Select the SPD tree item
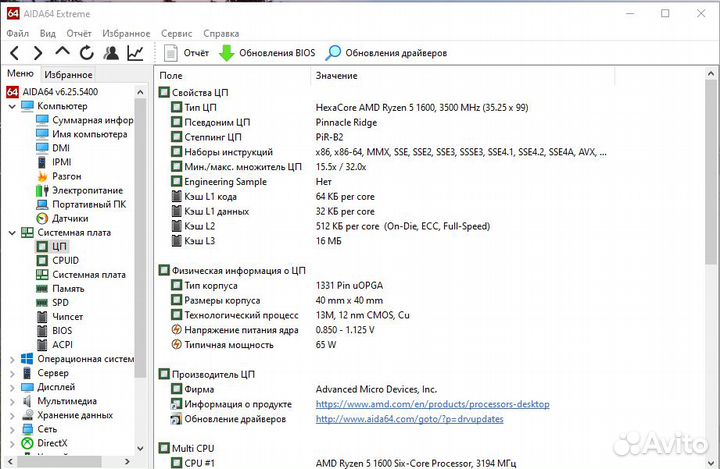This screenshot has width=720, height=469. point(52,303)
